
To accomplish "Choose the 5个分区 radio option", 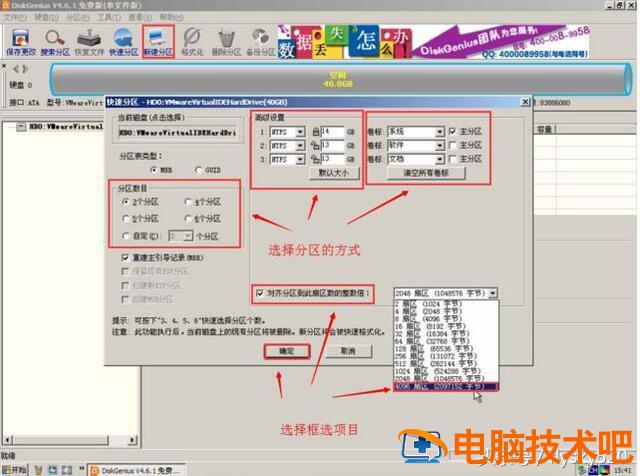I will coord(126,219).
